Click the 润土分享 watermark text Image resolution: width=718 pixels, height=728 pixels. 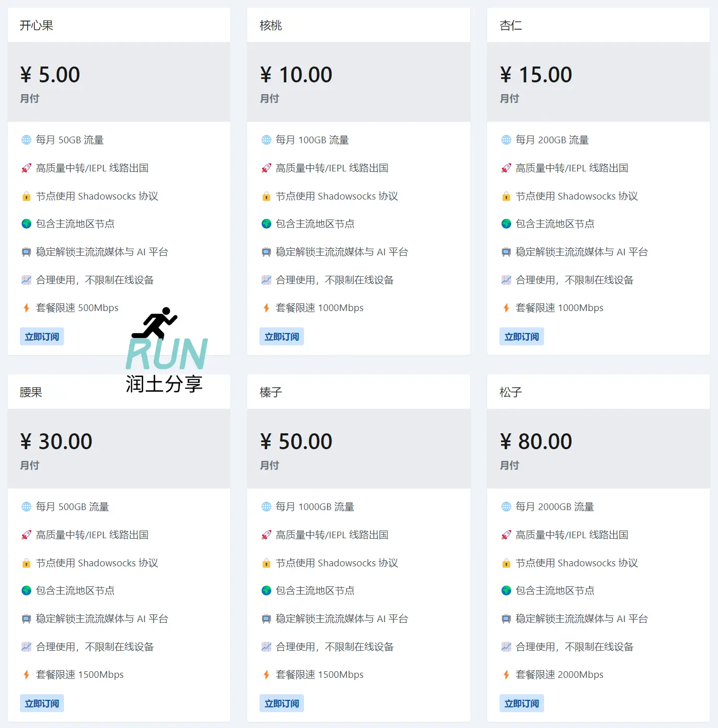click(x=164, y=385)
